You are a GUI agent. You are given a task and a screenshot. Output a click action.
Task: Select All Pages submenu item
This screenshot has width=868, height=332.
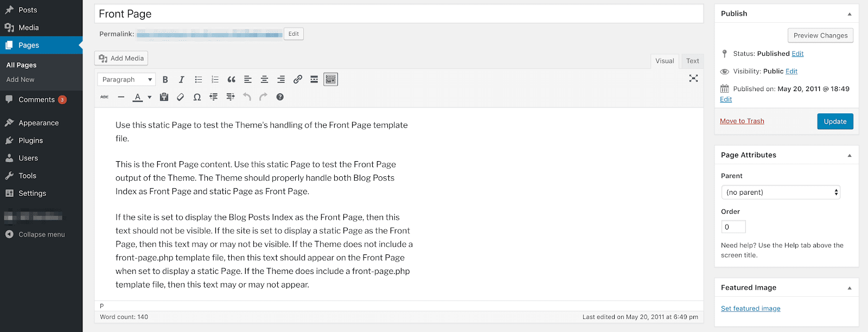pos(22,65)
